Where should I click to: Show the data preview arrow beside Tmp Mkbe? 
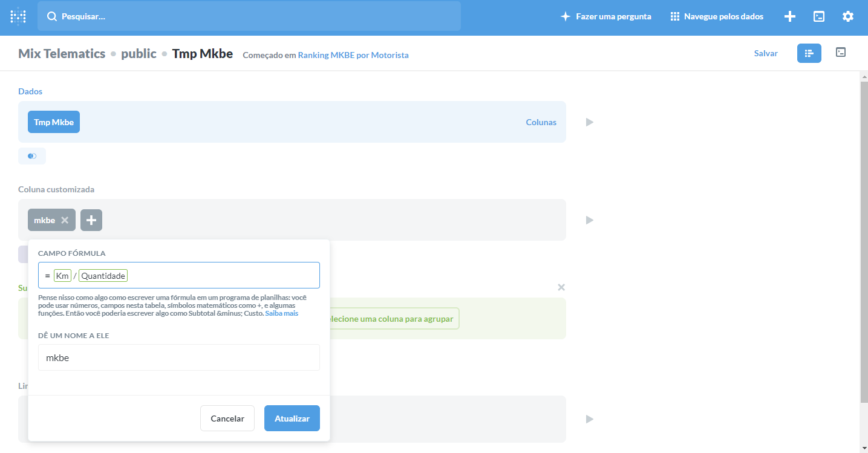click(589, 122)
